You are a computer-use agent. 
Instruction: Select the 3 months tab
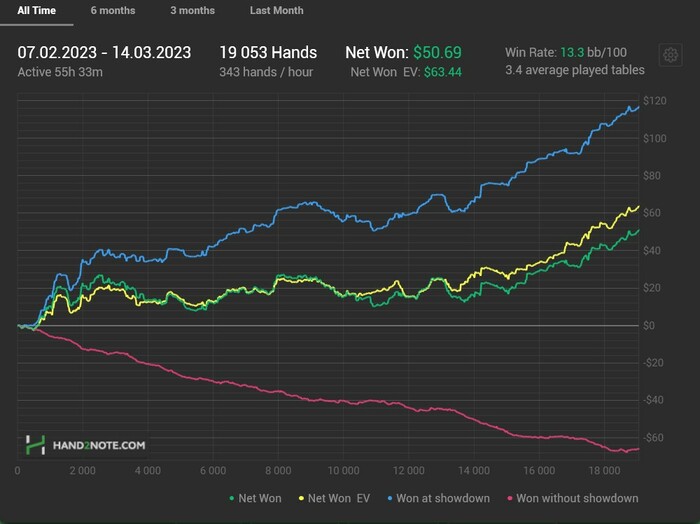192,11
